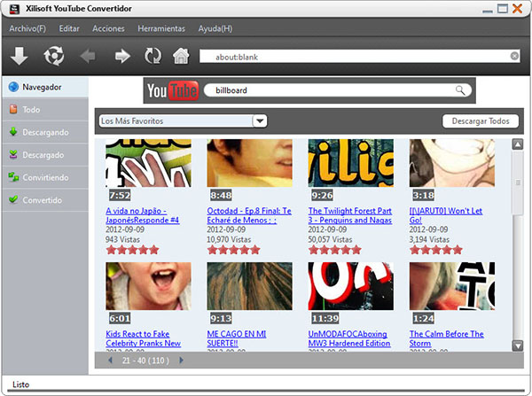This screenshot has height=396, width=532.
Task: Click the star rating under 50,057 Vistas
Action: click(x=335, y=250)
